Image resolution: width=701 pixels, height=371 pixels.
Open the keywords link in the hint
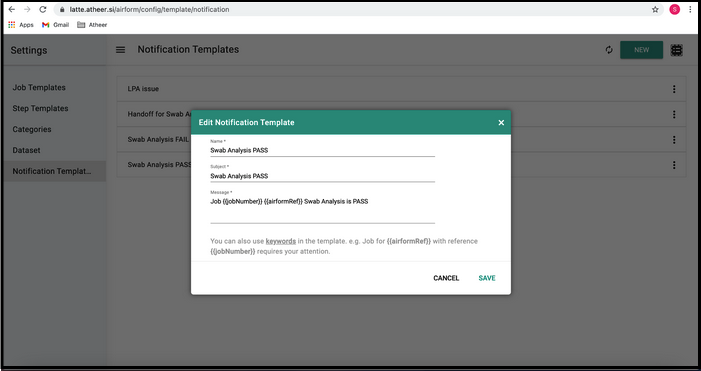pos(281,241)
